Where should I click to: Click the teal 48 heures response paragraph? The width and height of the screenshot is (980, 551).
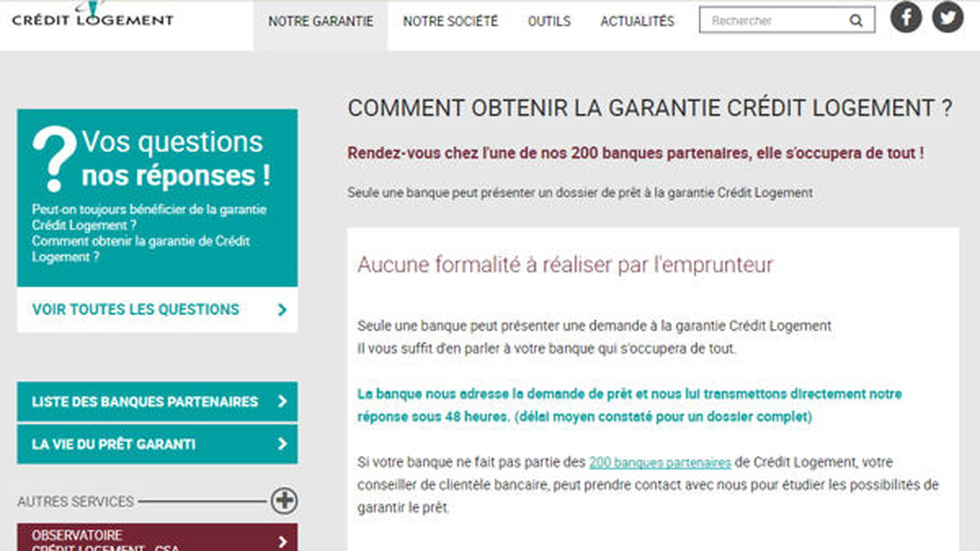pyautogui.click(x=630, y=405)
